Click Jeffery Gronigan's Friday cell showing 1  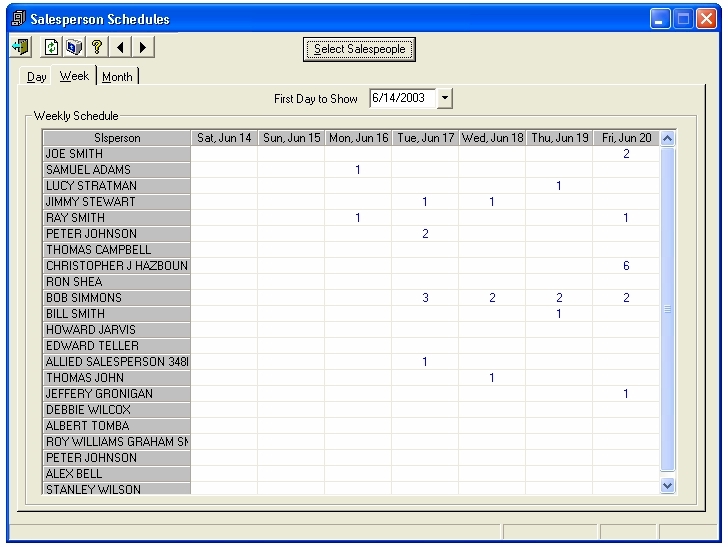[626, 394]
